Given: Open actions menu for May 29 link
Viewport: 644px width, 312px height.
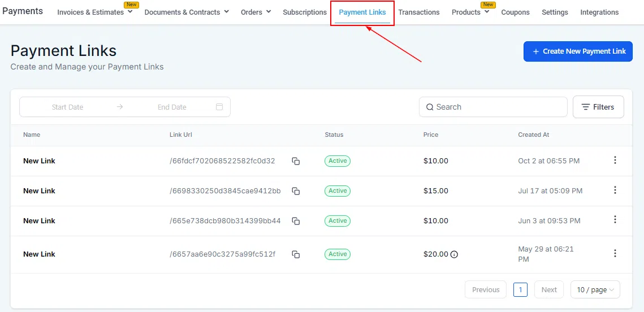Looking at the screenshot, I should (x=615, y=253).
